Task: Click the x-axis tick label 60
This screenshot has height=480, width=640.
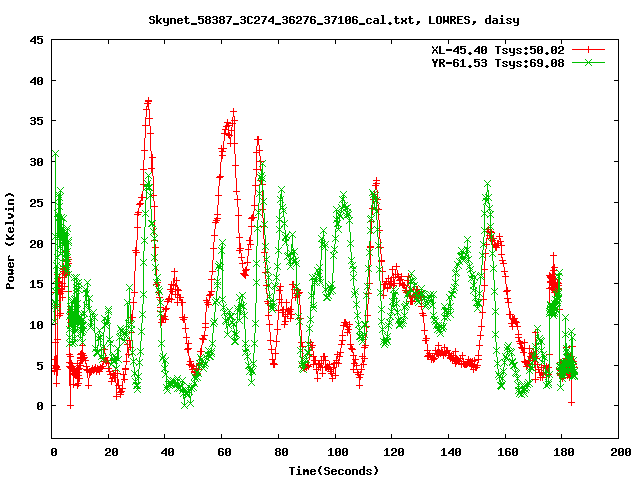Action: point(224,452)
